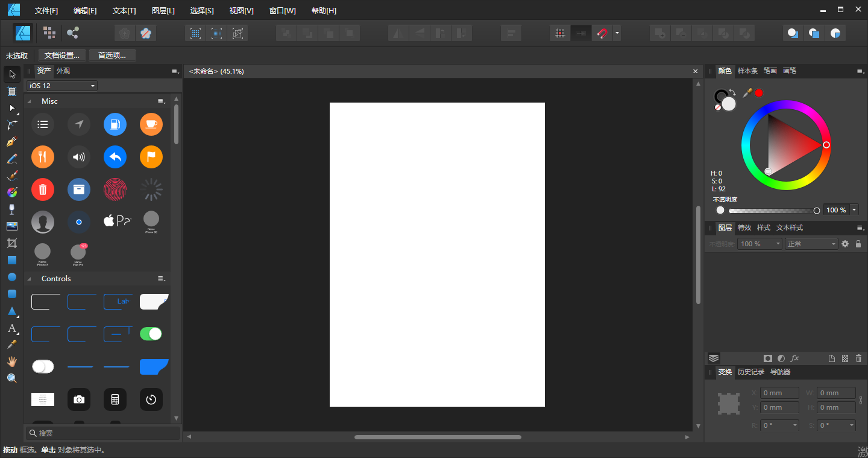Screen dimensions: 868x458
Task: Open snapping options dropdown arrow
Action: pyautogui.click(x=617, y=33)
